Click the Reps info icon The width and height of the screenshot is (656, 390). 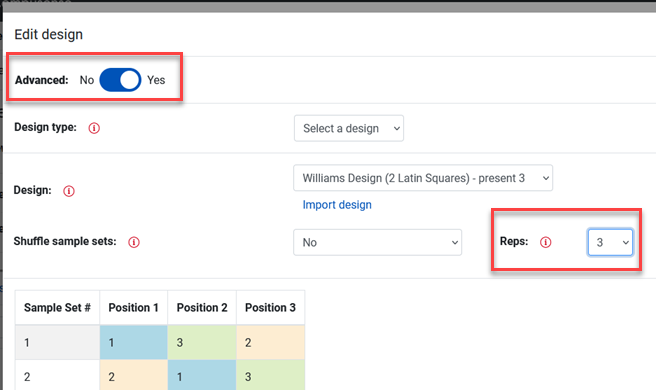pos(546,242)
